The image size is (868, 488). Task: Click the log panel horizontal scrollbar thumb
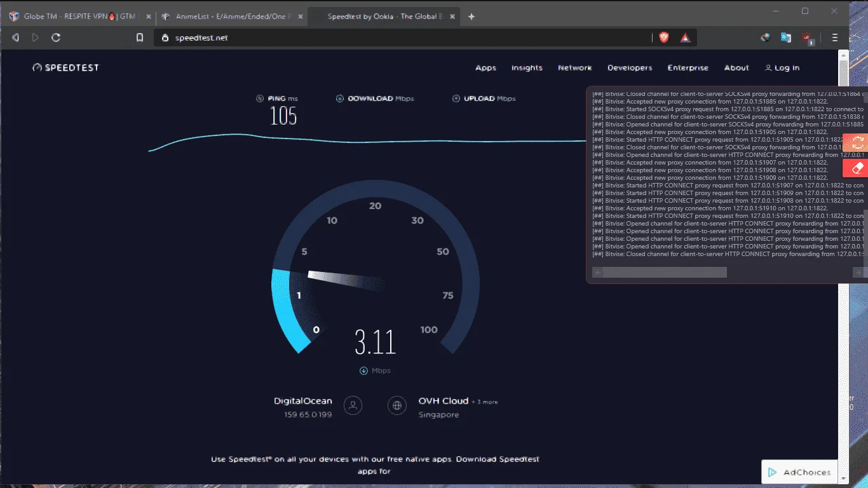tap(665, 273)
